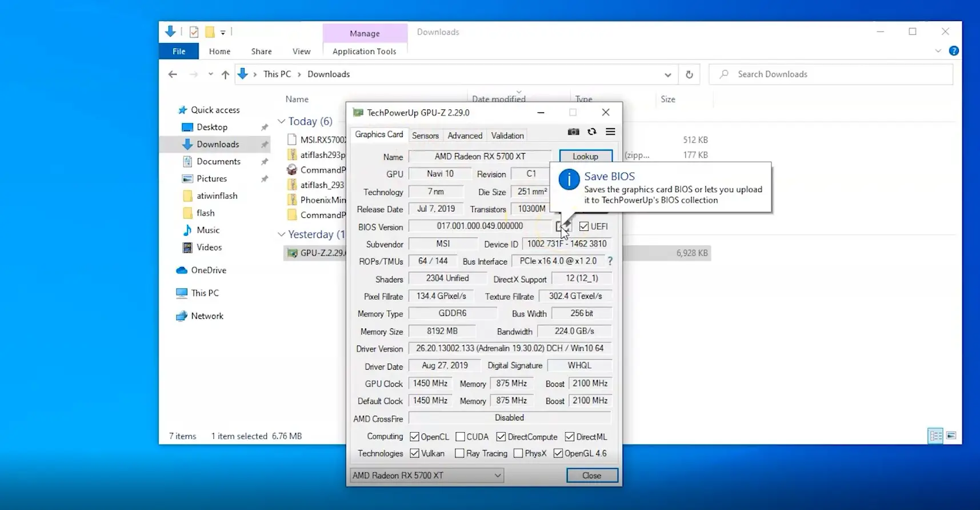Collapse the Today file group
The image size is (980, 510).
(x=281, y=121)
